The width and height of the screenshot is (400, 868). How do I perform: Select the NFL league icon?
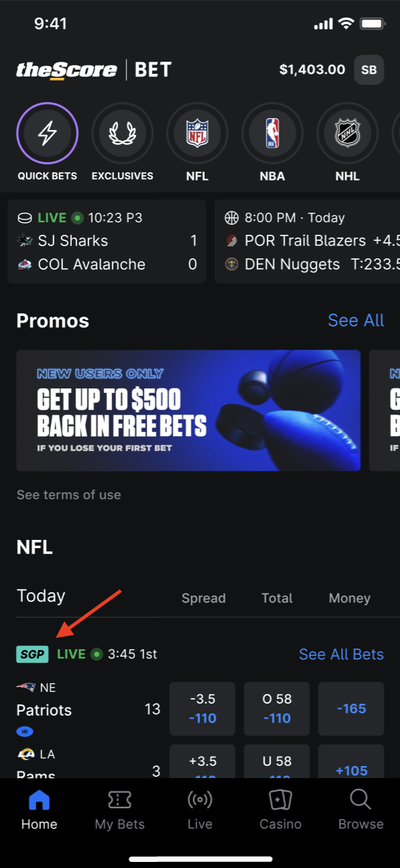pos(197,133)
